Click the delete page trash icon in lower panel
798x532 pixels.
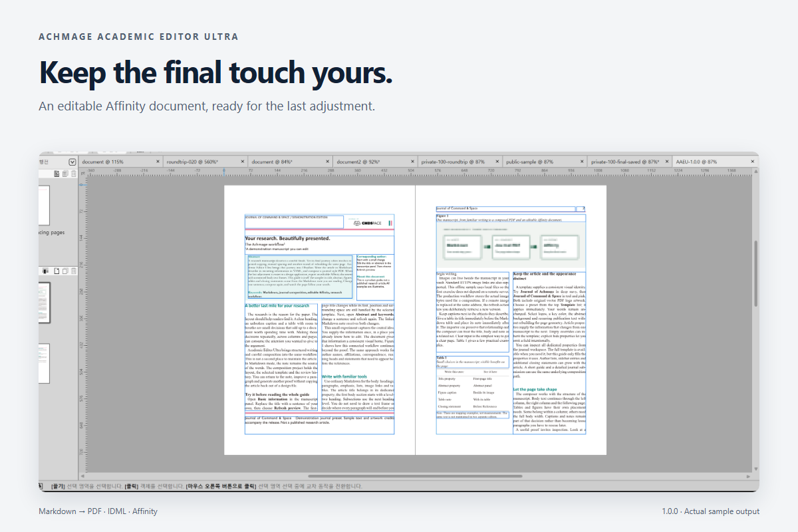tap(73, 271)
